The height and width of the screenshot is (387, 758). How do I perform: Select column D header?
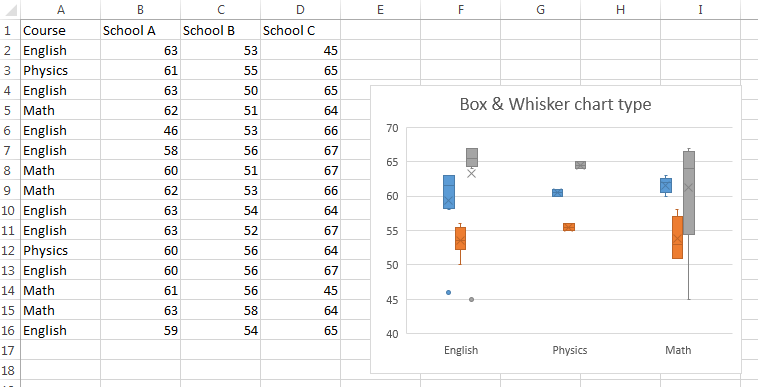300,9
